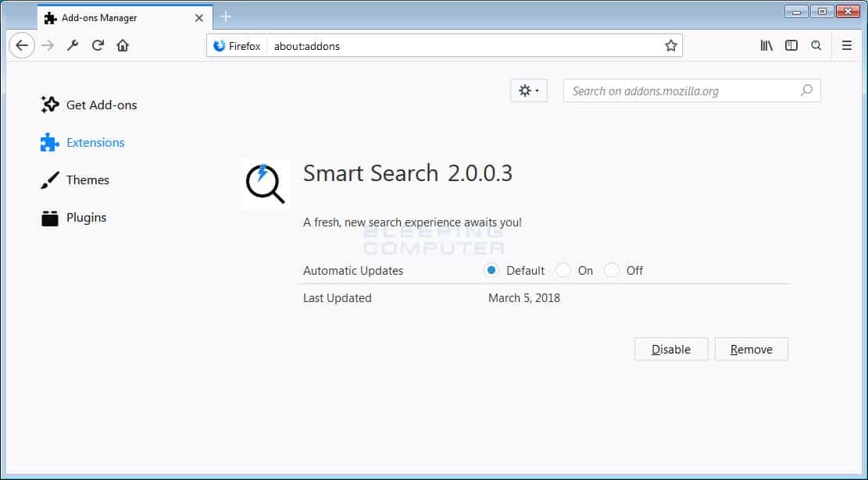Close the Firefox window
The width and height of the screenshot is (868, 480).
pos(848,11)
